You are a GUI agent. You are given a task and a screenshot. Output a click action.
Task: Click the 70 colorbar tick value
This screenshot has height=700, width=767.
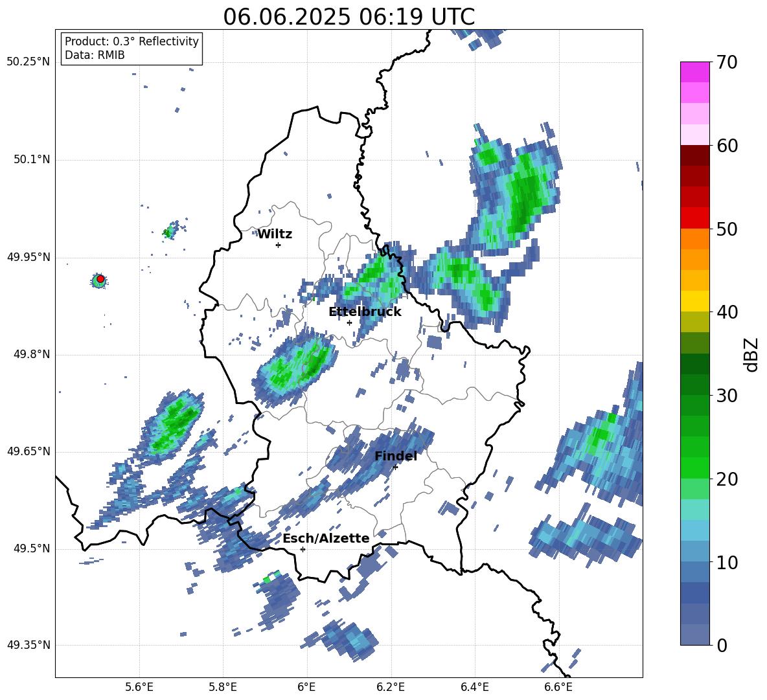727,62
